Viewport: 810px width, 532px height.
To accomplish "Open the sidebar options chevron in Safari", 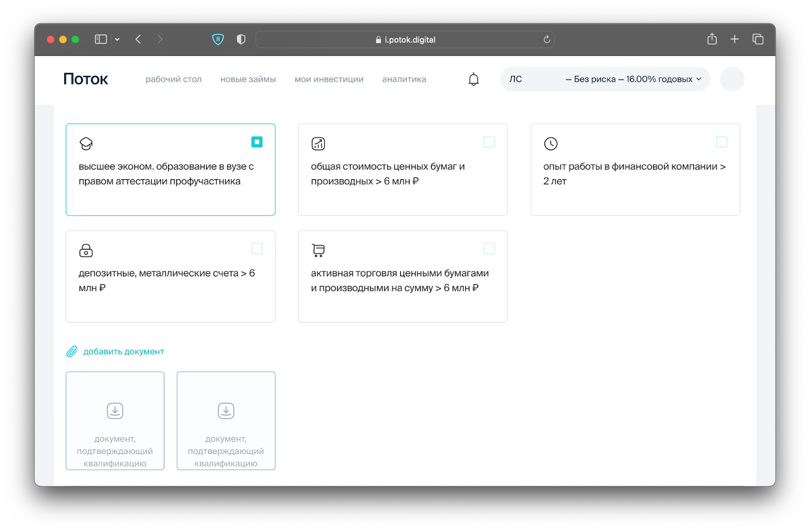I will click(x=117, y=39).
